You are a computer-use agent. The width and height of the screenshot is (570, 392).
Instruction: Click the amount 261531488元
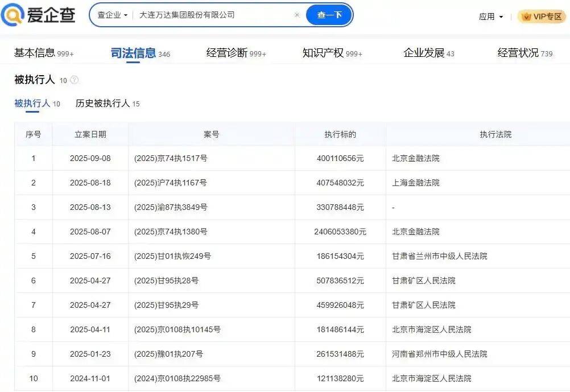(340, 354)
